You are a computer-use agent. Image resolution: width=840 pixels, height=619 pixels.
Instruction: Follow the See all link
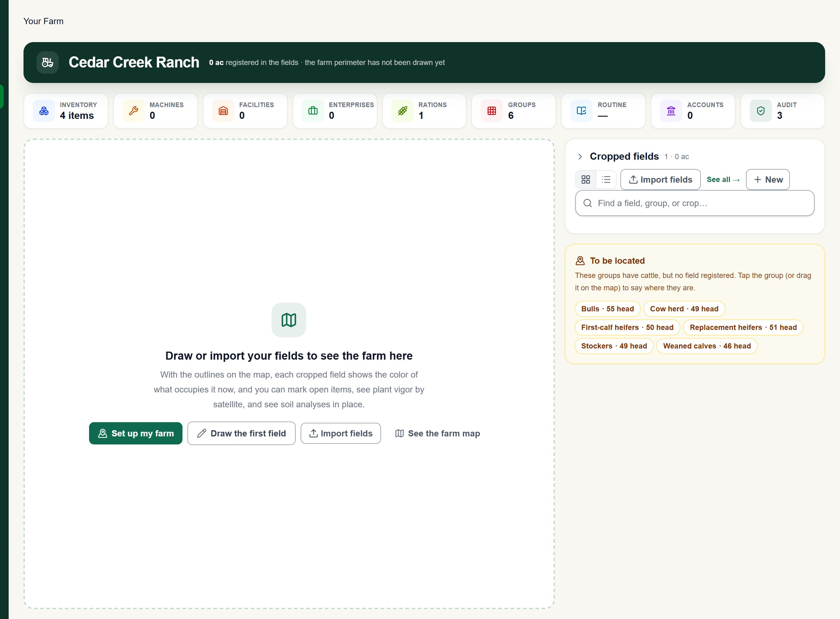tap(723, 180)
